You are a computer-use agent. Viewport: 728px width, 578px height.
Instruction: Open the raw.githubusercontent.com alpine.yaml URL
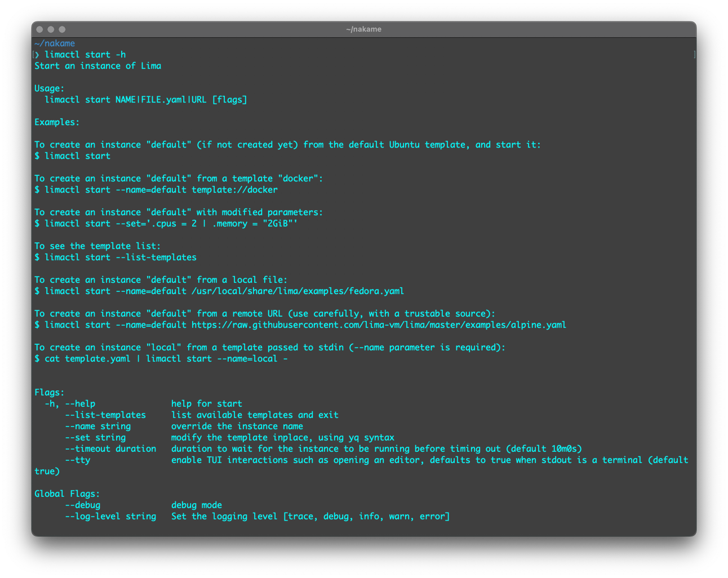378,325
